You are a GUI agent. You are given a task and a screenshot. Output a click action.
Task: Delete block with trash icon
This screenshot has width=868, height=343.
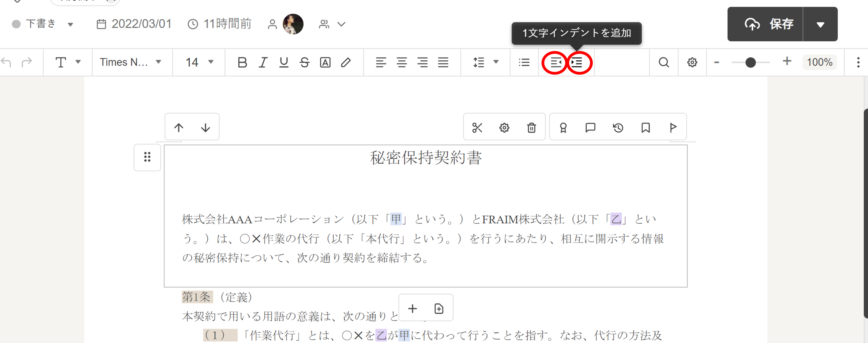[531, 128]
